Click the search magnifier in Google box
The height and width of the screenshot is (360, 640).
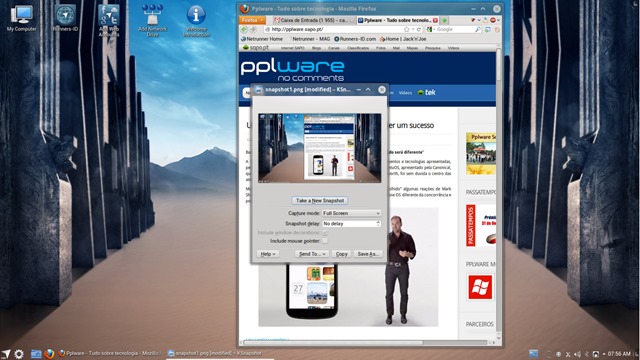(478, 29)
